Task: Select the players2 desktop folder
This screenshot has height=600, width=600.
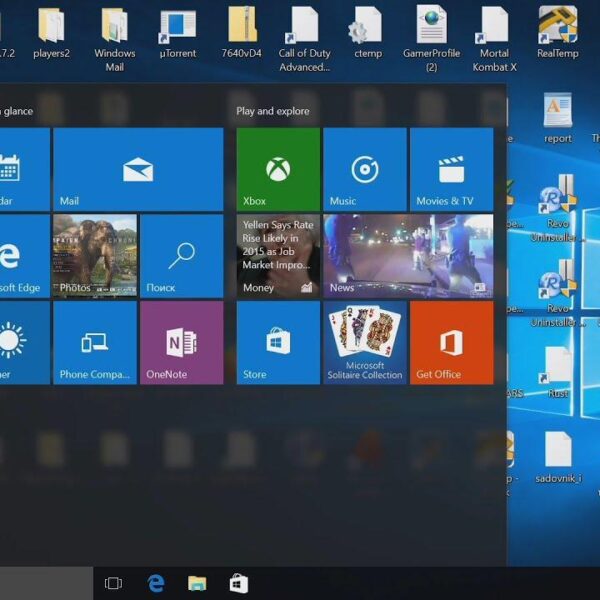Action: click(51, 33)
